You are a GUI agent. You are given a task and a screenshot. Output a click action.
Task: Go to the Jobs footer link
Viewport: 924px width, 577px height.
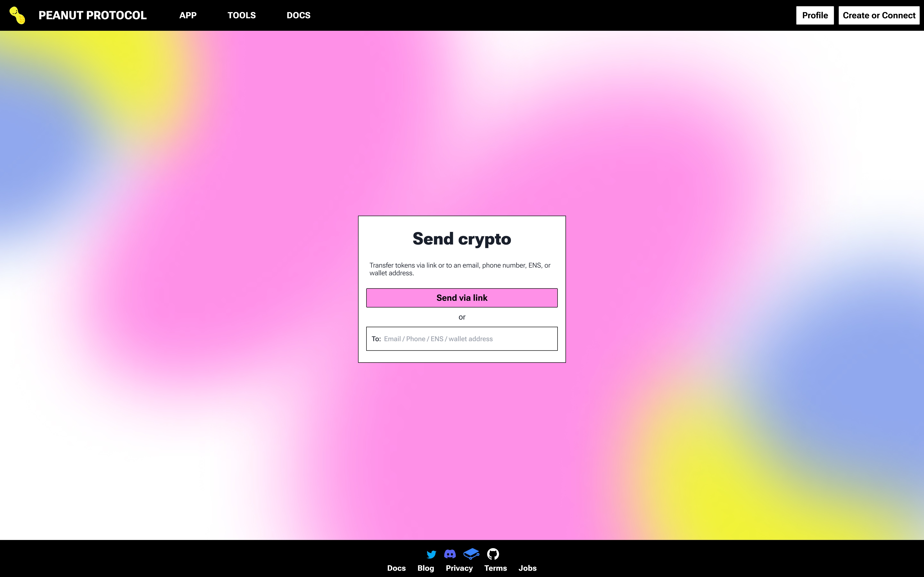click(x=527, y=568)
